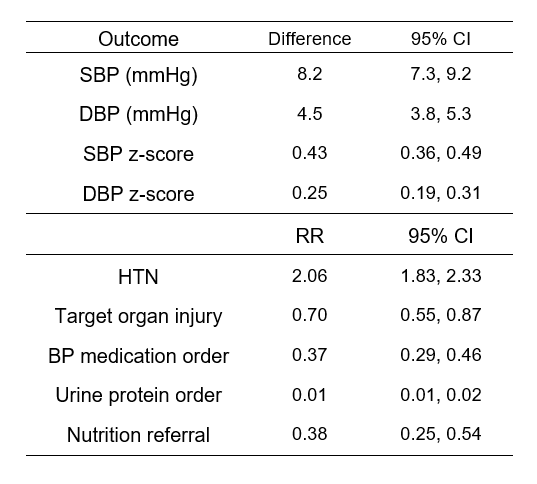Select the second 95% CI header
Screen dimensions: 537x484
tap(441, 236)
